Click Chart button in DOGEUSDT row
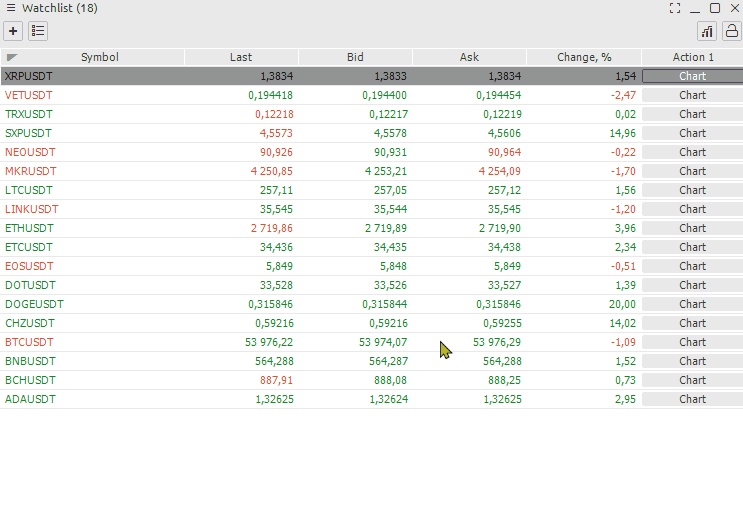743x508 pixels. [692, 304]
